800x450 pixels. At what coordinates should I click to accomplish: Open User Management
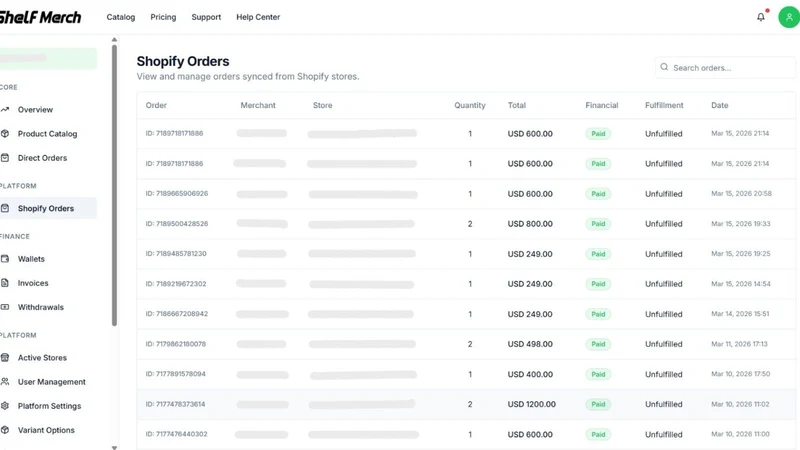(x=52, y=382)
